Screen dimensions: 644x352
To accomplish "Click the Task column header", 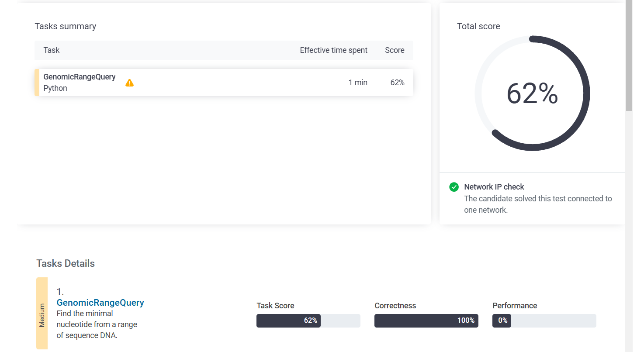I will (x=52, y=50).
